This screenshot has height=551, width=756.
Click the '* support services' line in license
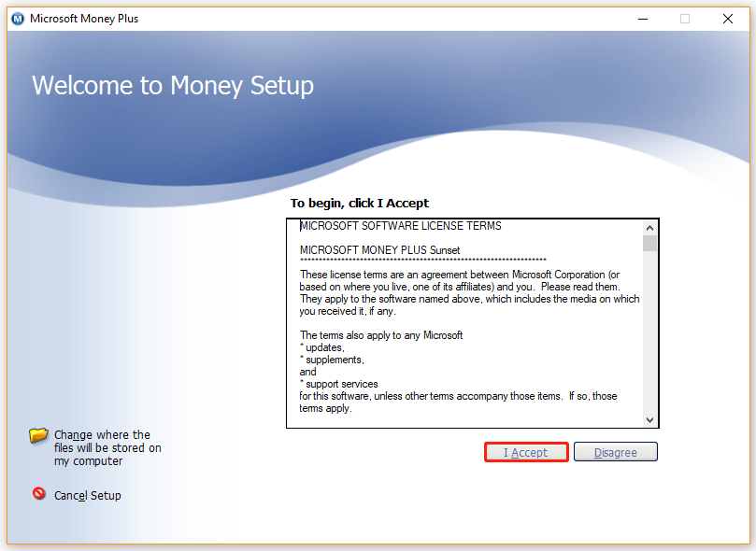tap(339, 385)
